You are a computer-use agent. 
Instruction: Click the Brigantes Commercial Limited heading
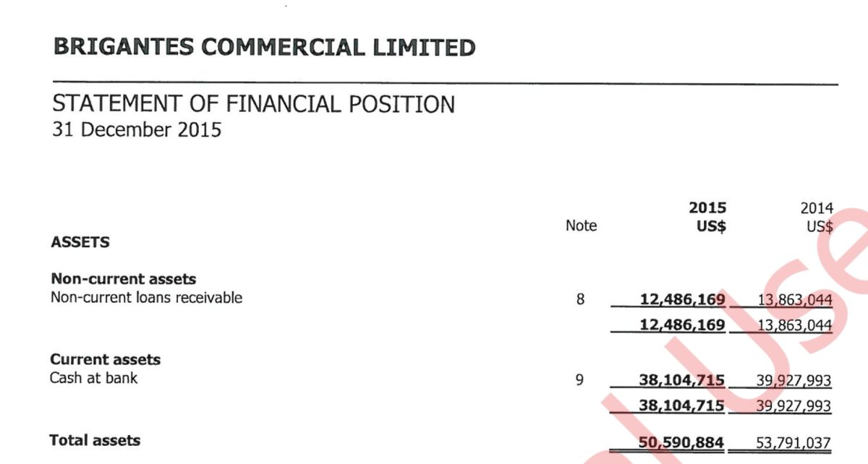[264, 48]
